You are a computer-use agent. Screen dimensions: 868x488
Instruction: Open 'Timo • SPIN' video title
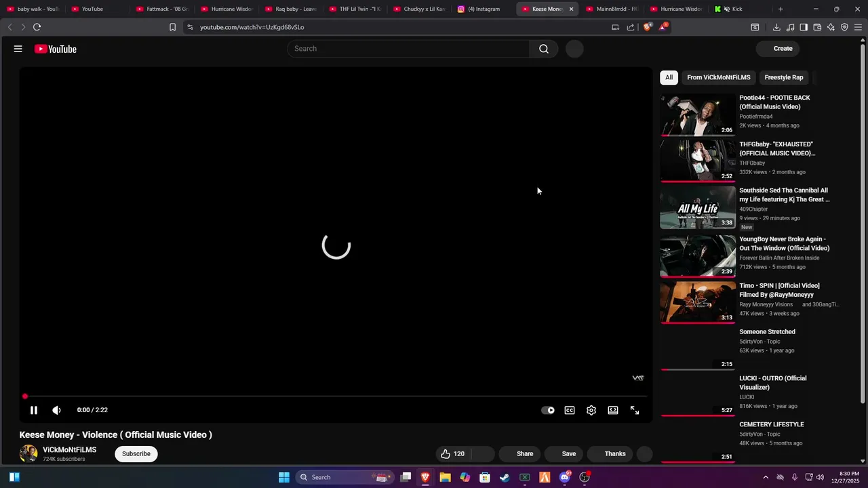pos(779,290)
